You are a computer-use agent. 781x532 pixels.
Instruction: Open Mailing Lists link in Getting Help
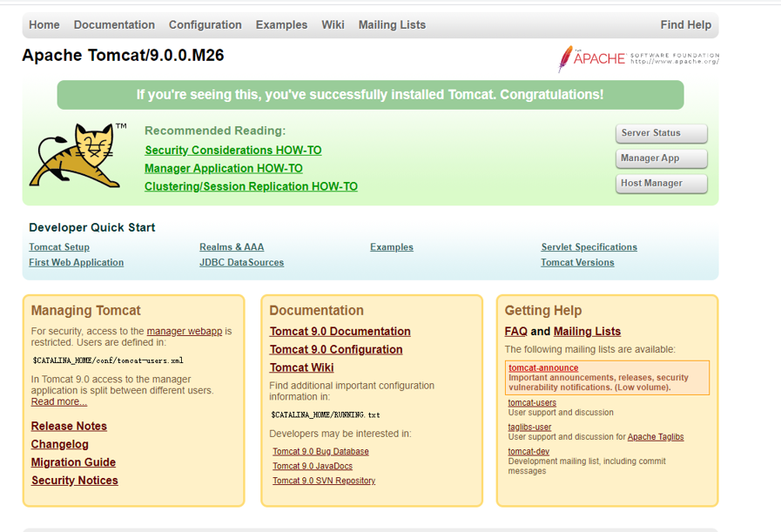point(587,331)
